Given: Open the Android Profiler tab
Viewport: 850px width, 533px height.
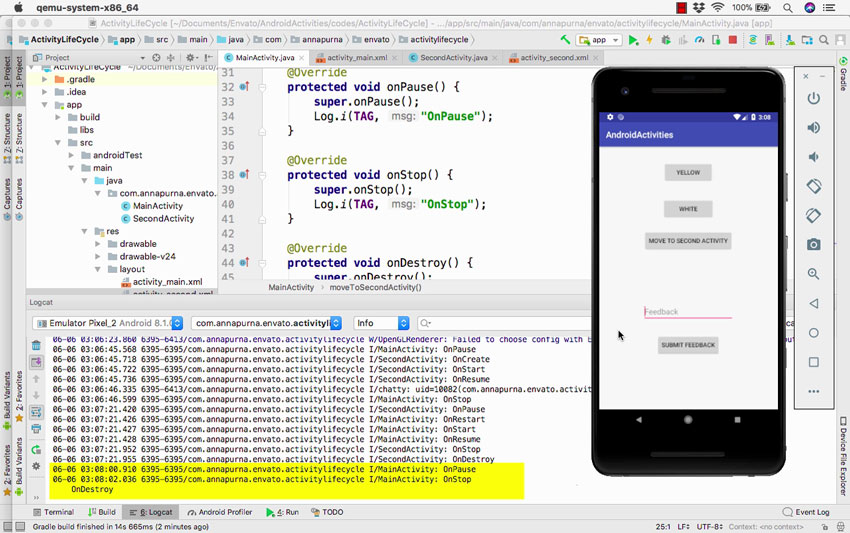Looking at the screenshot, I should click(220, 512).
